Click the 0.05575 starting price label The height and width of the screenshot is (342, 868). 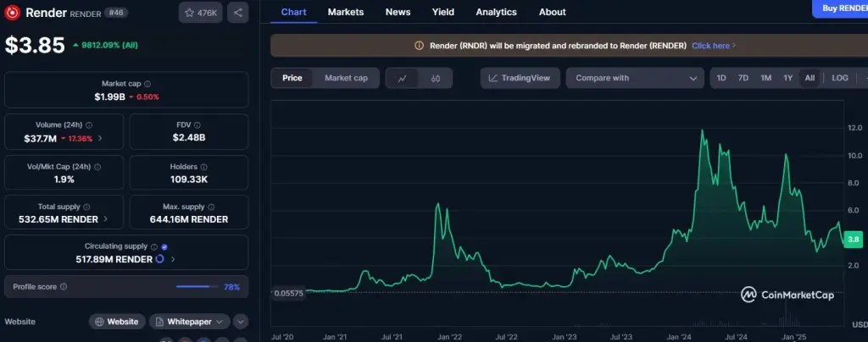point(288,294)
